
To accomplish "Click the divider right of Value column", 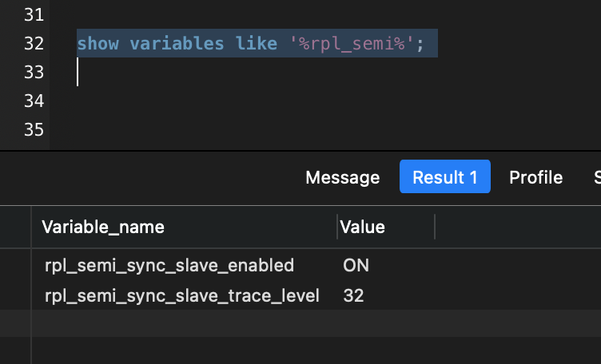I will [435, 227].
